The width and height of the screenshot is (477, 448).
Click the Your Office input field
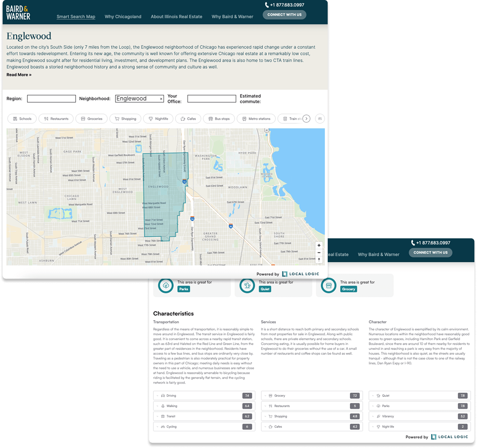point(211,99)
